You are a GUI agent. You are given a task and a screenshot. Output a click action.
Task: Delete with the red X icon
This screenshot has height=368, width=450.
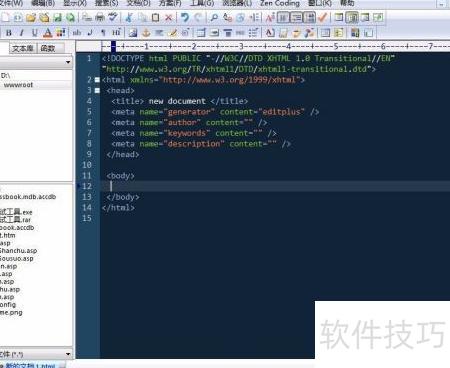coord(169,17)
